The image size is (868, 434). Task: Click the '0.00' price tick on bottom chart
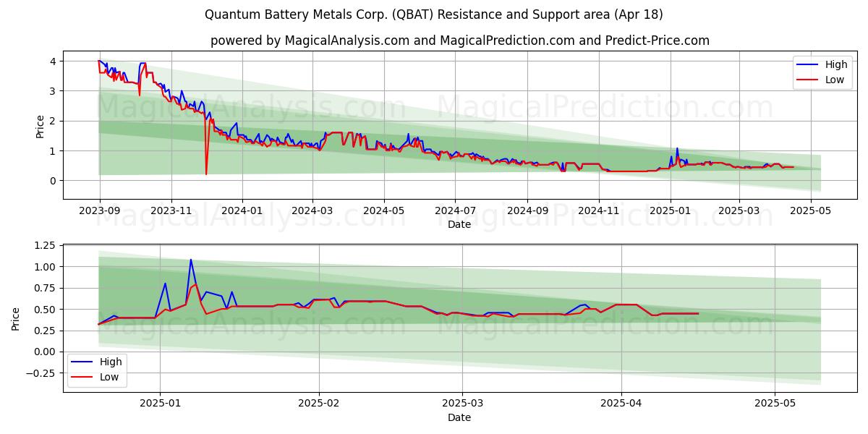[x=46, y=352]
